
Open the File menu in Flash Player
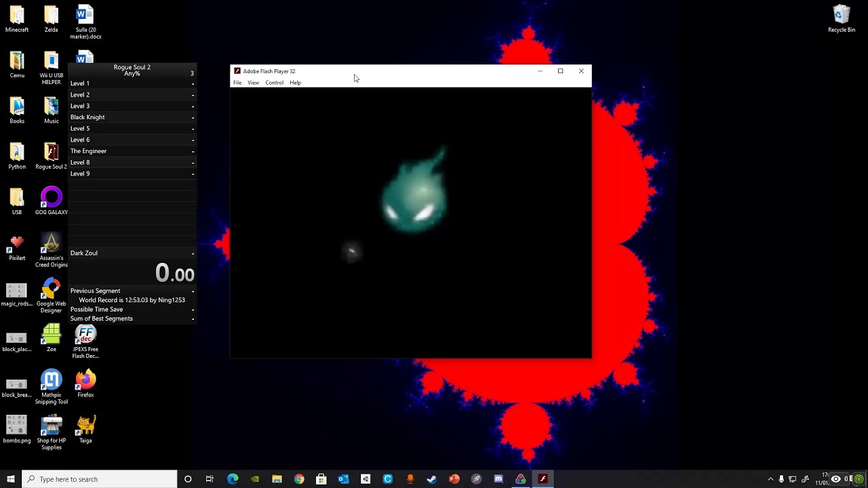tap(237, 83)
